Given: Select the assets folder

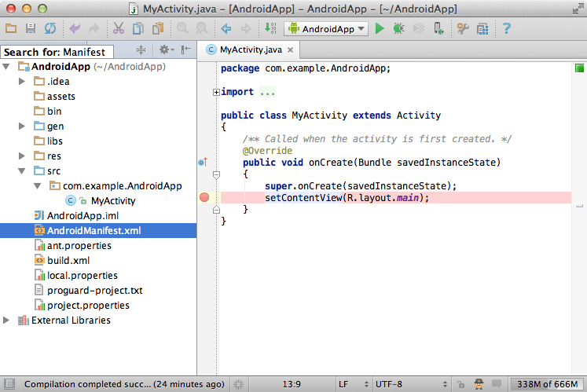Looking at the screenshot, I should pyautogui.click(x=54, y=96).
